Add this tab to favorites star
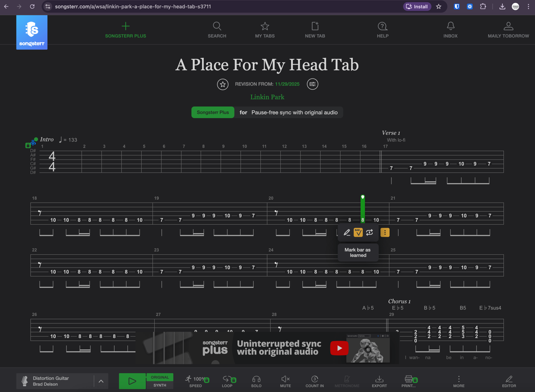The height and width of the screenshot is (392, 535). pyautogui.click(x=222, y=84)
